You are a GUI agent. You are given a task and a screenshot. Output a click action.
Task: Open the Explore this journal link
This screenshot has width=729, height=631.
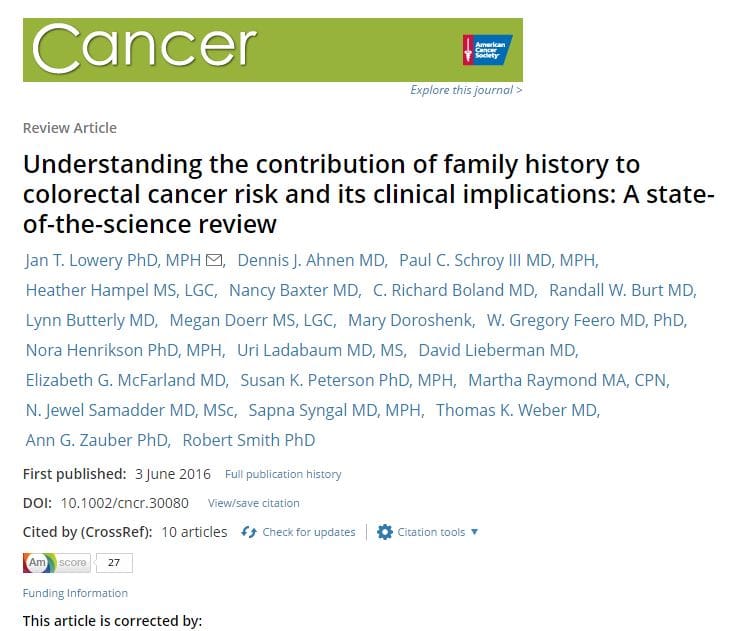(466, 91)
